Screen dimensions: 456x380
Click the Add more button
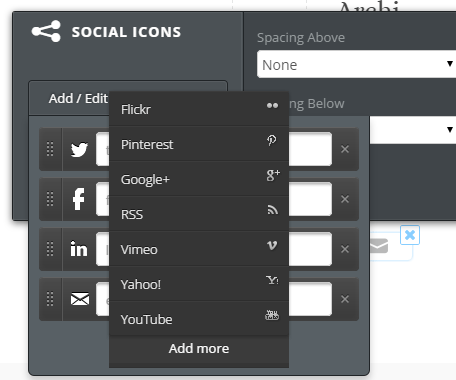click(199, 349)
